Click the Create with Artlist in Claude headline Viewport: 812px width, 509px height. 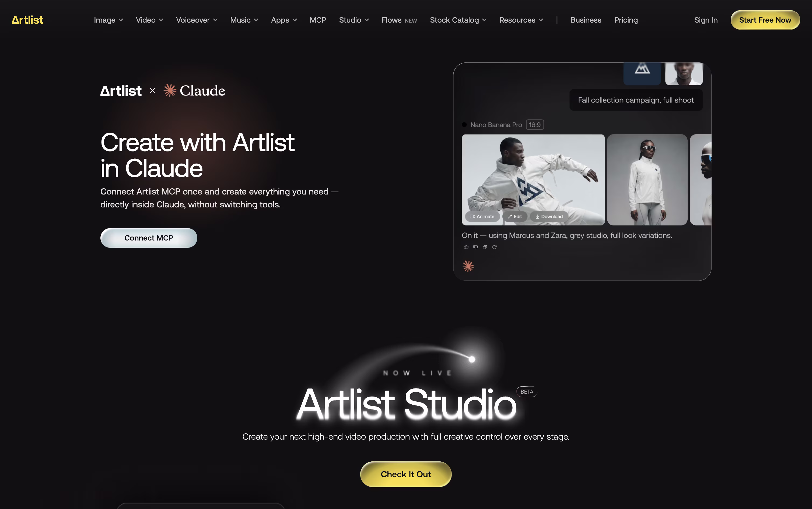(197, 155)
